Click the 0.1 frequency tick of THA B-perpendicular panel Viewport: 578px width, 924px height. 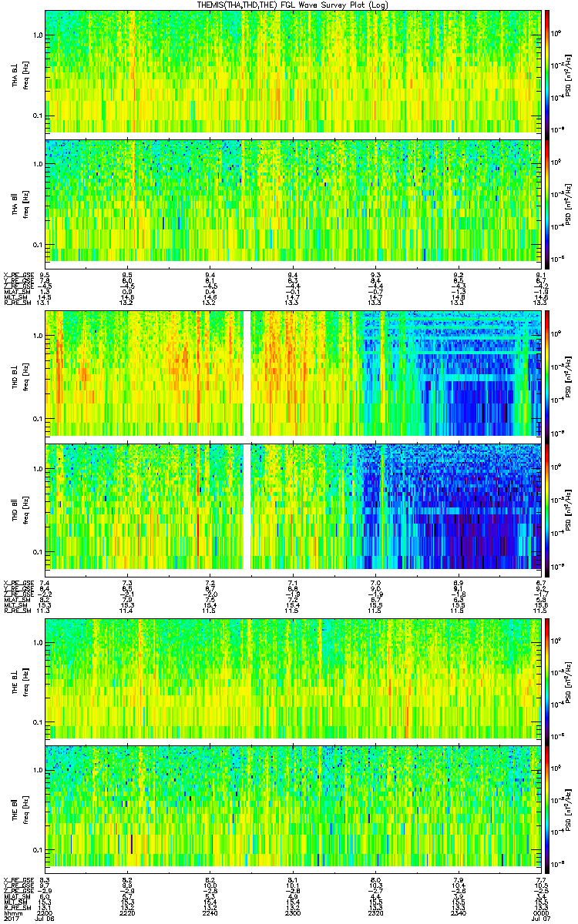pos(38,115)
